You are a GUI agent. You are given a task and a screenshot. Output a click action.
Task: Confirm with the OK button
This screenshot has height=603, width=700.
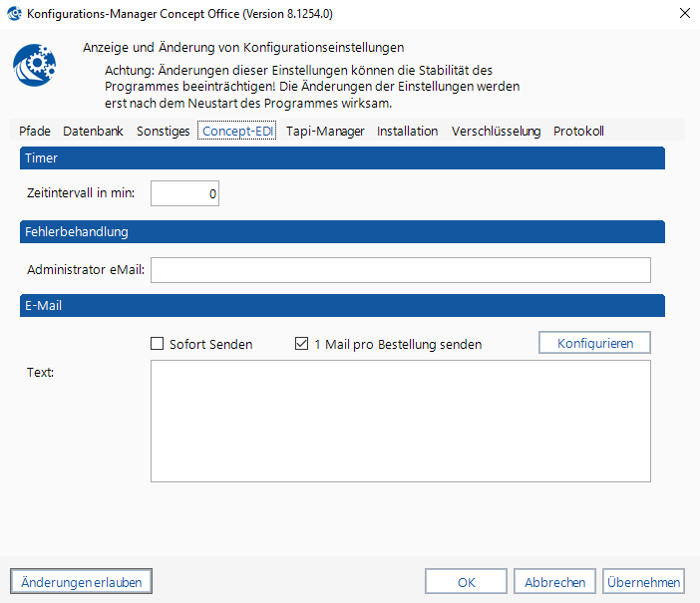click(466, 582)
